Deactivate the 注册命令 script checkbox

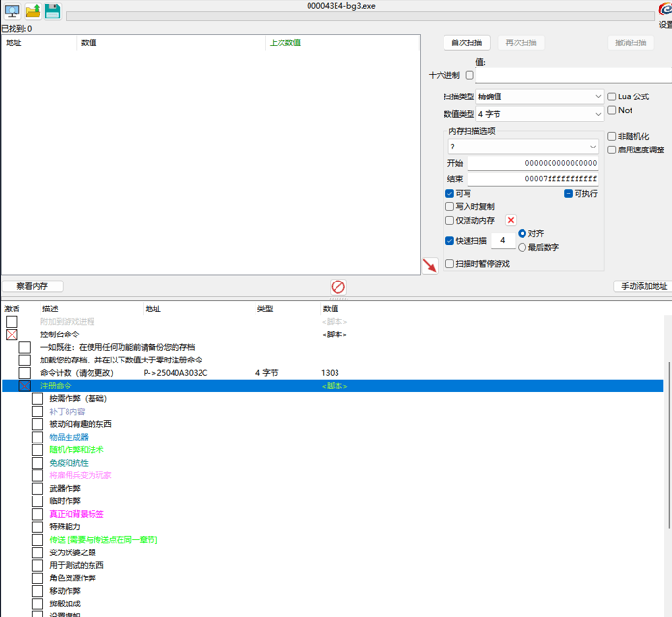point(25,386)
